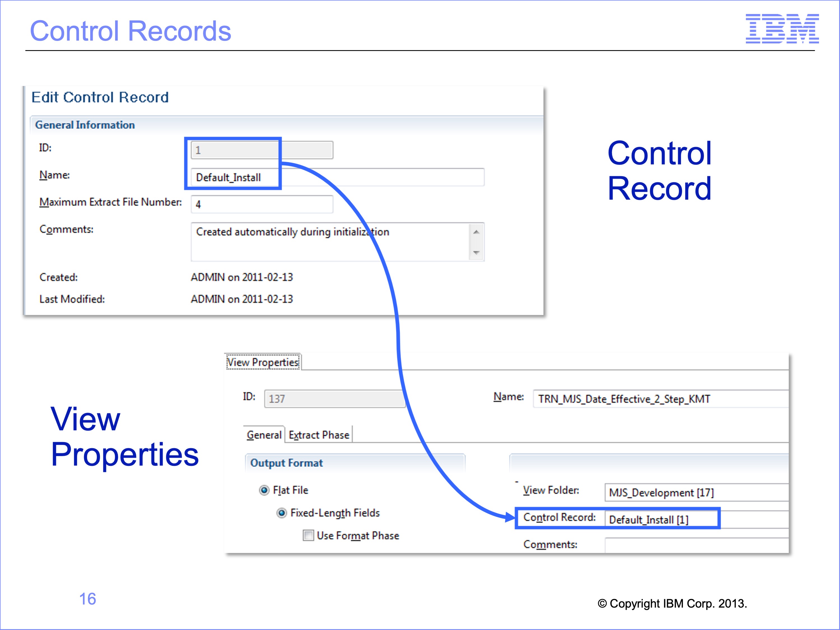This screenshot has width=840, height=630.
Task: Select the Flat File radio button
Action: [264, 490]
